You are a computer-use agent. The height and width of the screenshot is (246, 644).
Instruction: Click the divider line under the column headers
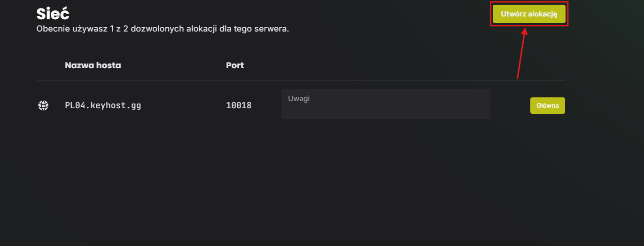pyautogui.click(x=301, y=80)
